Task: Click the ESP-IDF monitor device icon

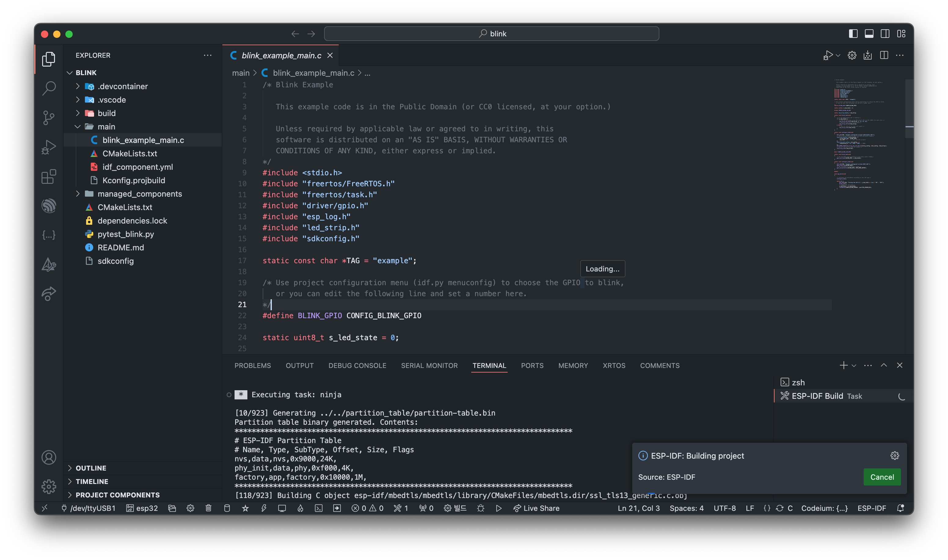Action: click(282, 508)
